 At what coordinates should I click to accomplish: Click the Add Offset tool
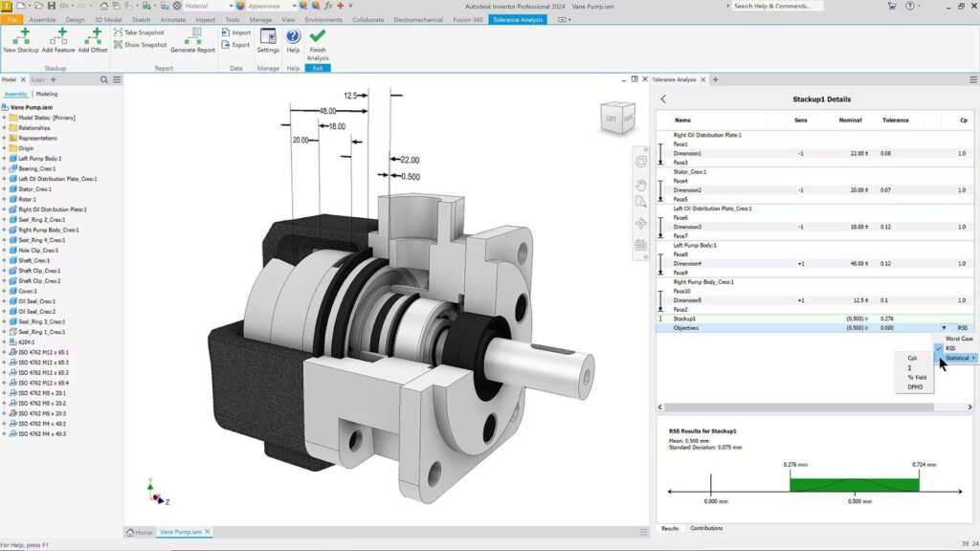click(x=93, y=41)
